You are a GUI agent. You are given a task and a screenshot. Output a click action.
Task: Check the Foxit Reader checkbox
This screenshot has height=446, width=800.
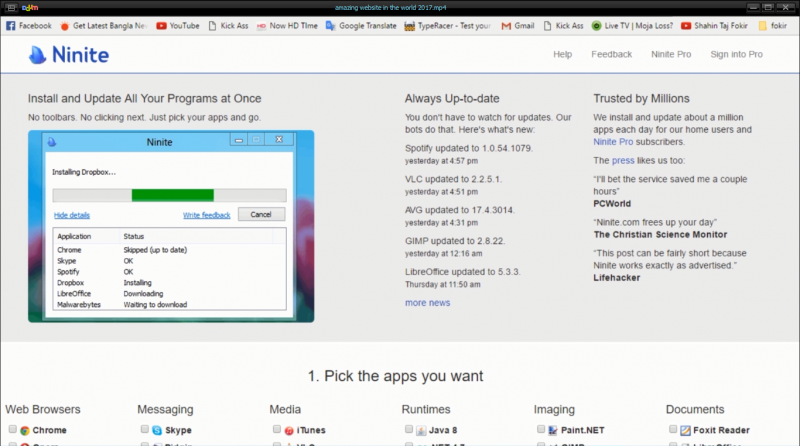[x=673, y=429]
